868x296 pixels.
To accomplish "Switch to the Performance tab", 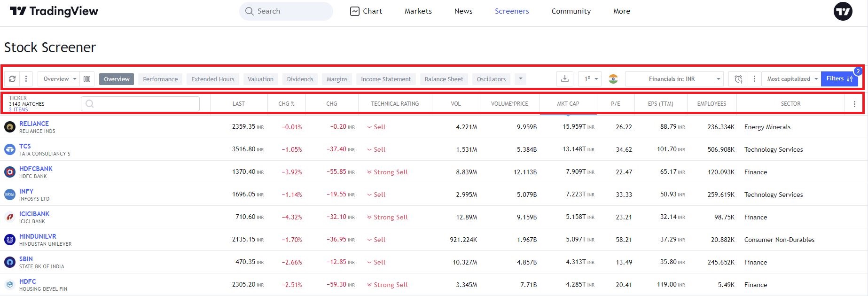I will coord(160,79).
